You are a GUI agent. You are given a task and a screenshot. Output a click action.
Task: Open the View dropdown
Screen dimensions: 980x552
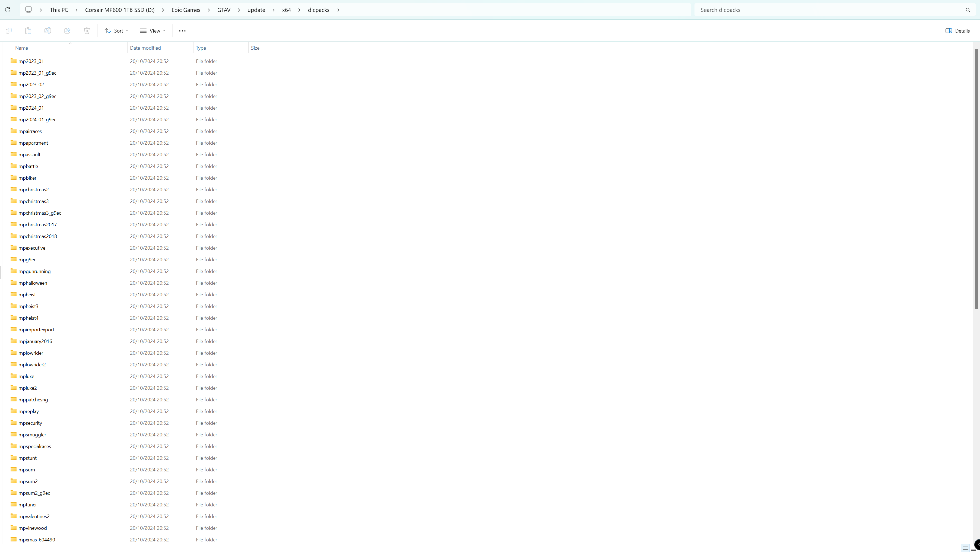tap(153, 31)
